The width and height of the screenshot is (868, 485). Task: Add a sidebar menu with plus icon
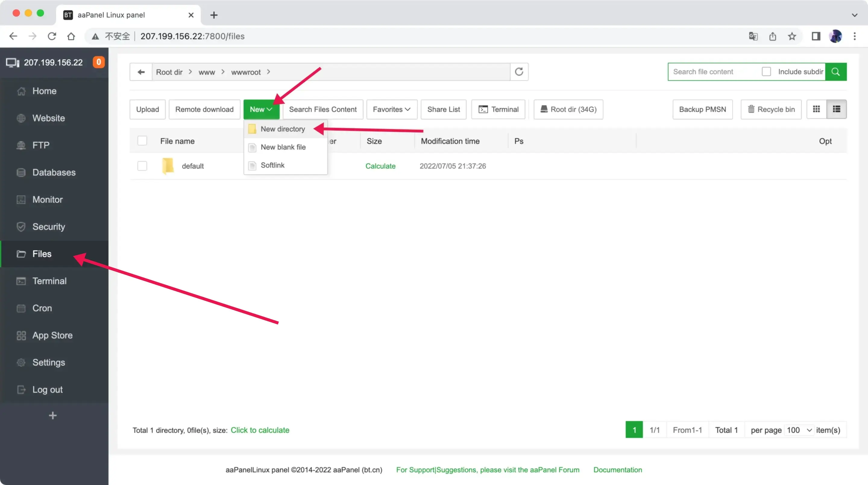tap(52, 416)
